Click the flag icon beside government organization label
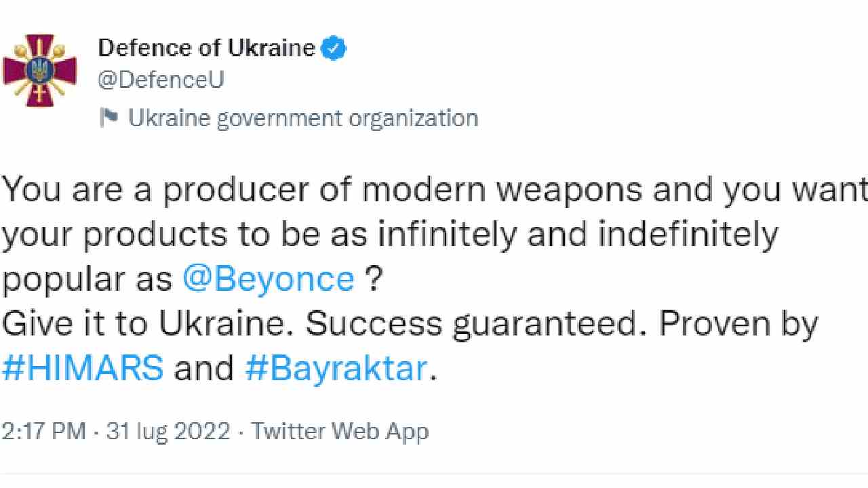This screenshot has width=868, height=488. pyautogui.click(x=108, y=118)
